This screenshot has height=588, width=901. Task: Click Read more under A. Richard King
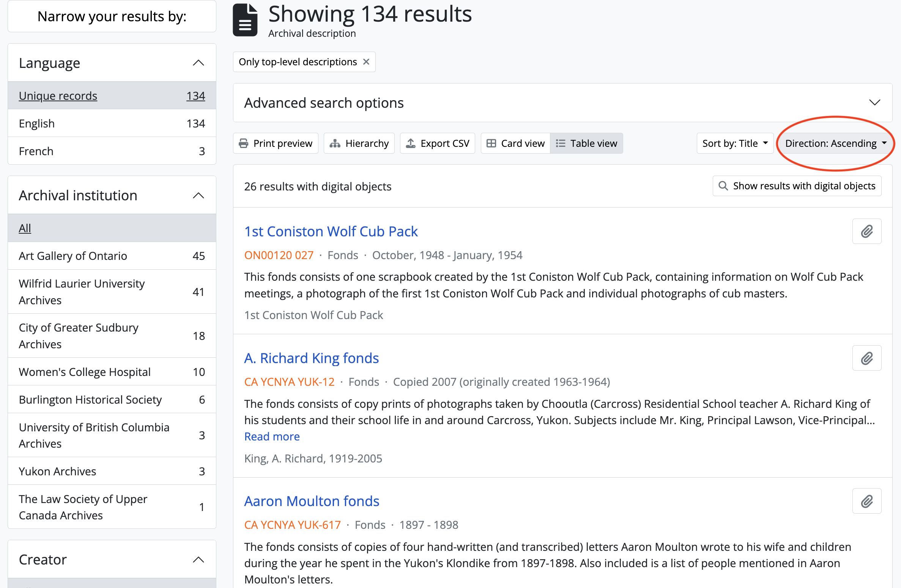pos(272,437)
